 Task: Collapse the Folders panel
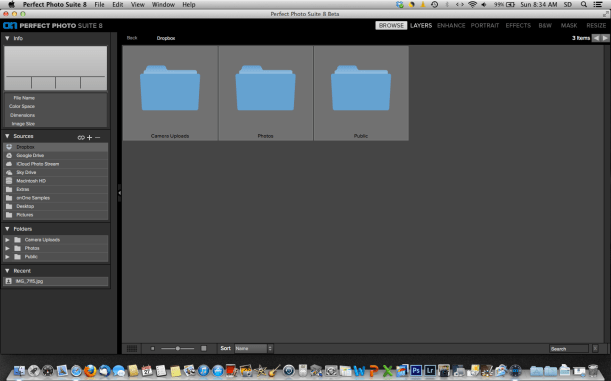coord(7,229)
